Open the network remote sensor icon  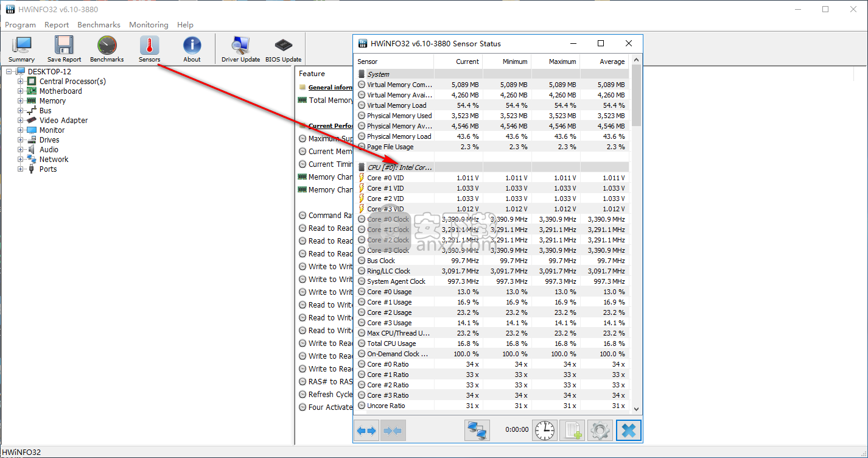click(477, 431)
